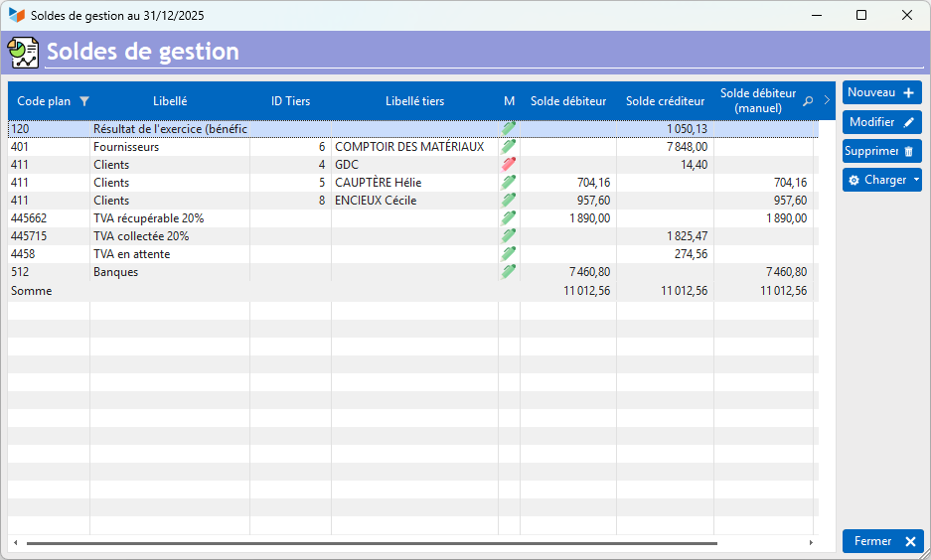Create a new entry with the Nouveau button
Image resolution: width=931 pixels, height=560 pixels.
click(881, 92)
